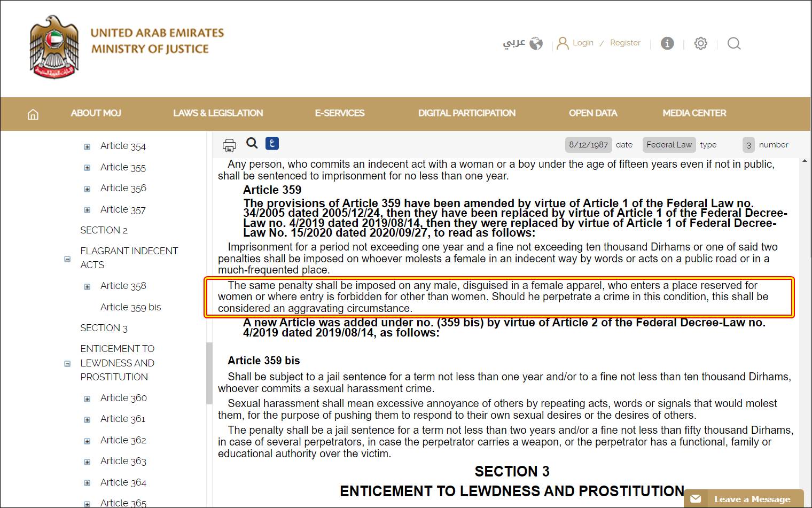Select Article 356 in the sidebar
The image size is (812, 508).
tap(123, 188)
